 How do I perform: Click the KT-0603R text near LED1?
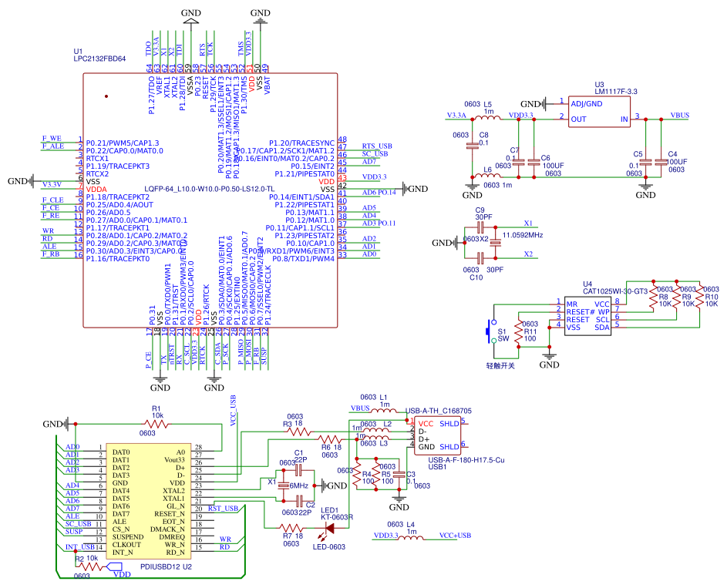click(x=337, y=517)
